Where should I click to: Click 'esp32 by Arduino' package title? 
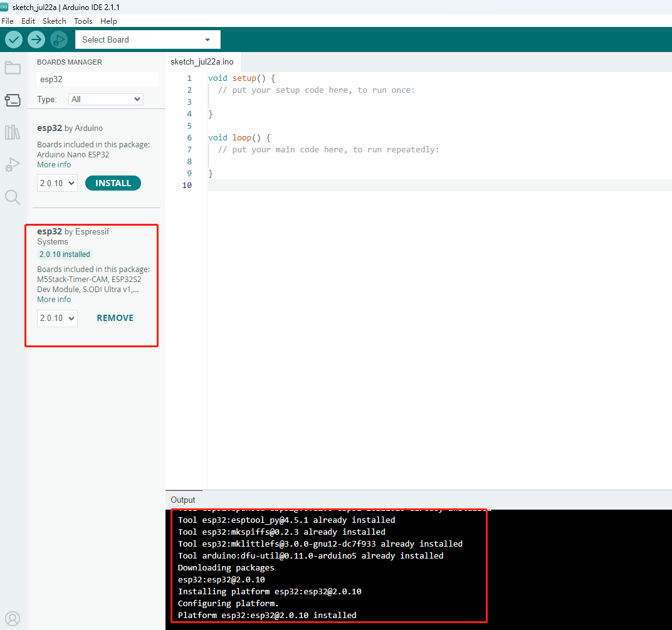(x=70, y=128)
